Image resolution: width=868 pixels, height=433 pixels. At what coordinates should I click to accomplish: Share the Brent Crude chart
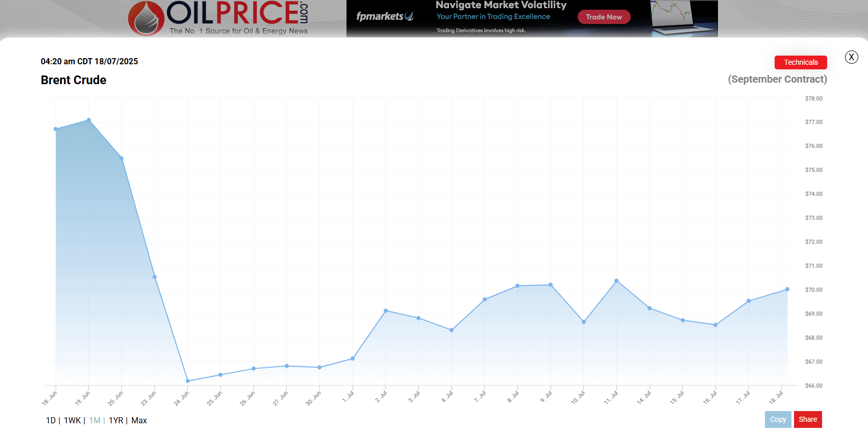[x=807, y=419]
